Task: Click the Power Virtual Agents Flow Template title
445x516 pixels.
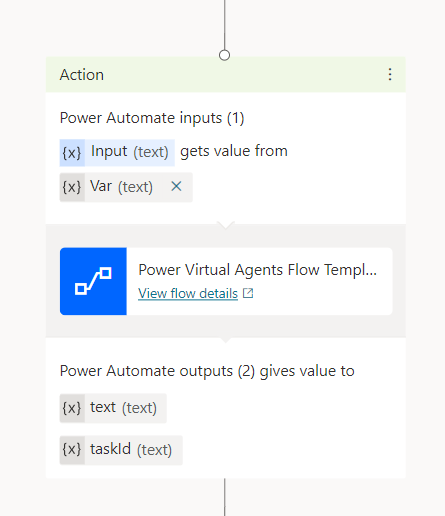Action: 257,270
